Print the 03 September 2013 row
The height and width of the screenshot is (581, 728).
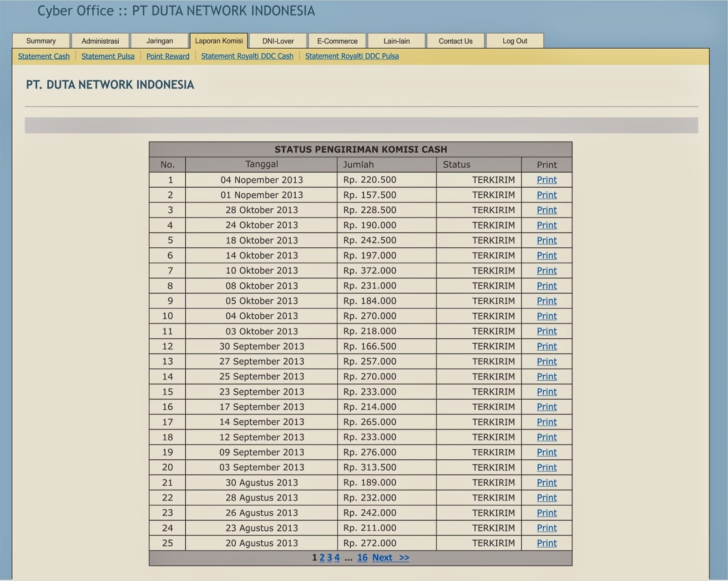coord(546,467)
